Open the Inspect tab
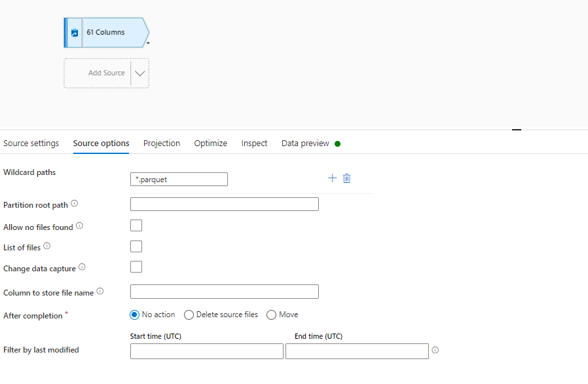The height and width of the screenshot is (384, 588). point(254,144)
